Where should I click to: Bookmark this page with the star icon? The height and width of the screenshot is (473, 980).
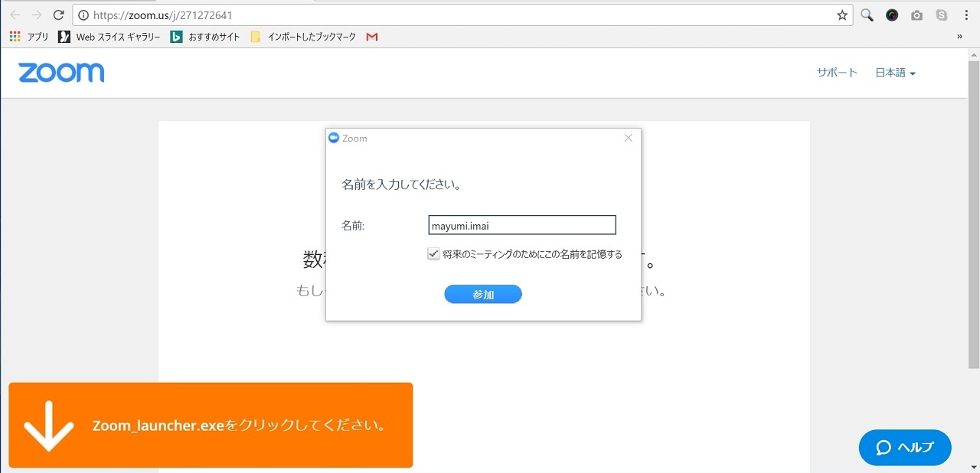842,15
